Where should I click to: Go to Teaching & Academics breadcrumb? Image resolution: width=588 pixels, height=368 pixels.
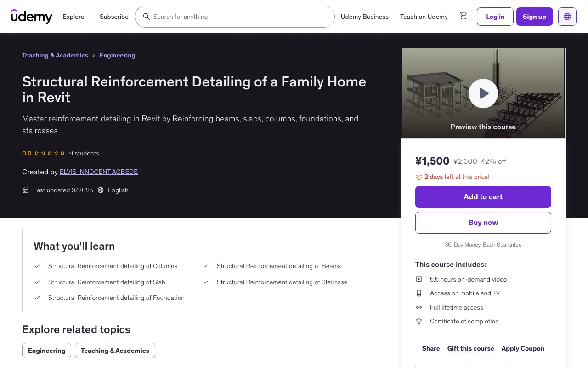coord(55,55)
